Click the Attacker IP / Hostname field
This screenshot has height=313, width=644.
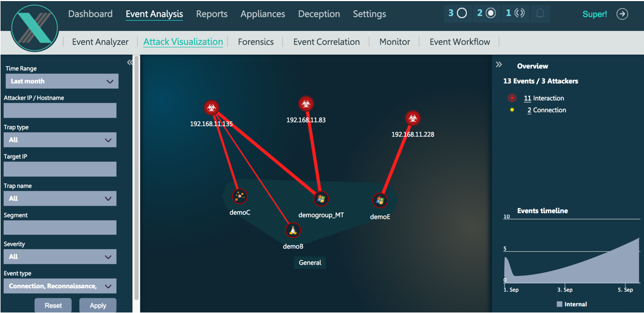click(60, 110)
